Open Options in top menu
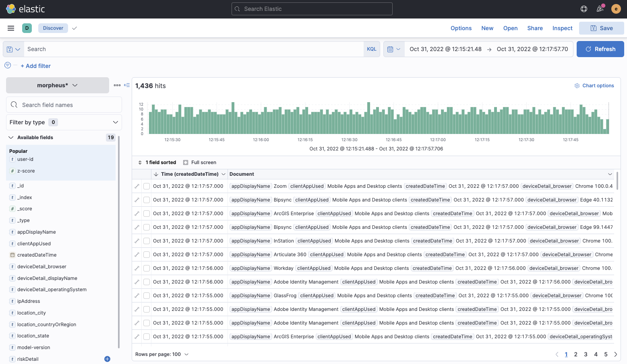The height and width of the screenshot is (364, 627). (x=461, y=28)
